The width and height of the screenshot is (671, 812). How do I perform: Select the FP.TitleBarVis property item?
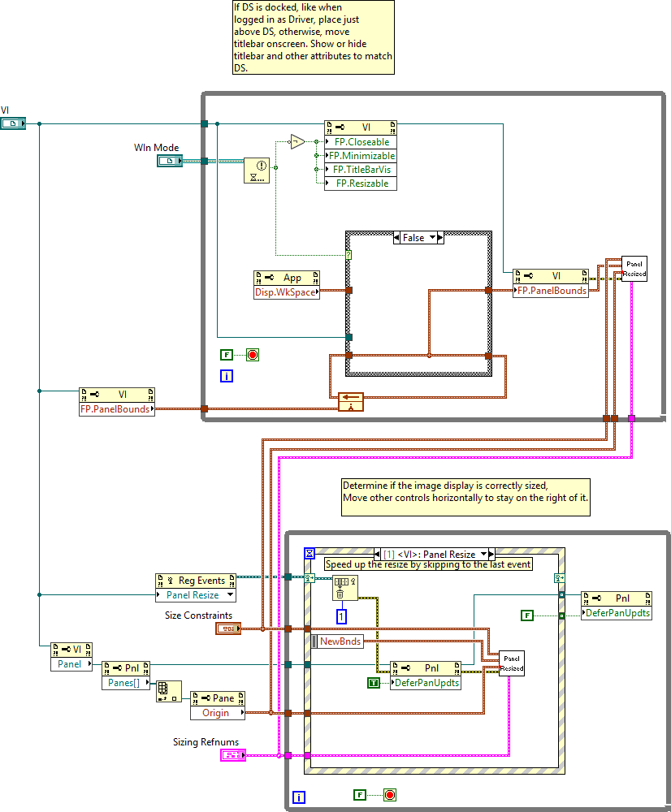coord(361,170)
